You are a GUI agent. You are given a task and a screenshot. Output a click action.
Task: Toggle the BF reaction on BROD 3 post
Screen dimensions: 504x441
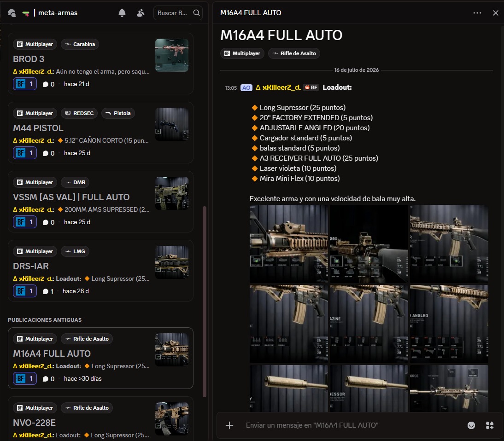point(25,84)
